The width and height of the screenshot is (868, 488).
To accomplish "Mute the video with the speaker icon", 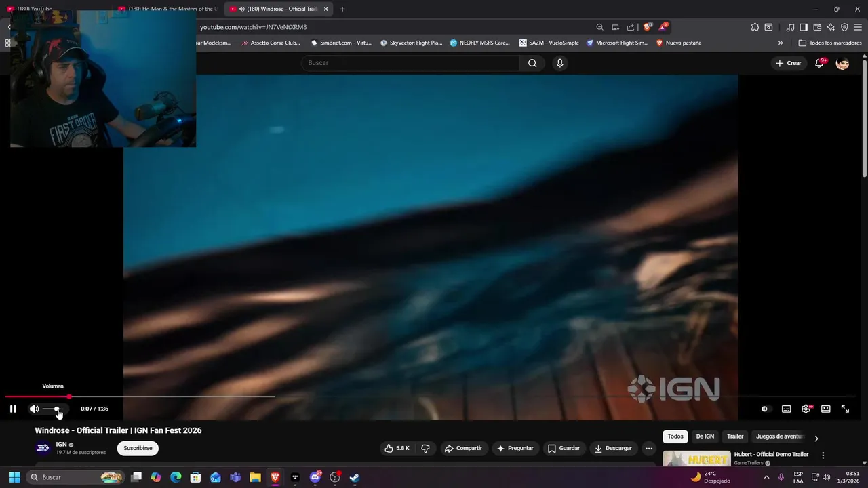I will tap(34, 409).
